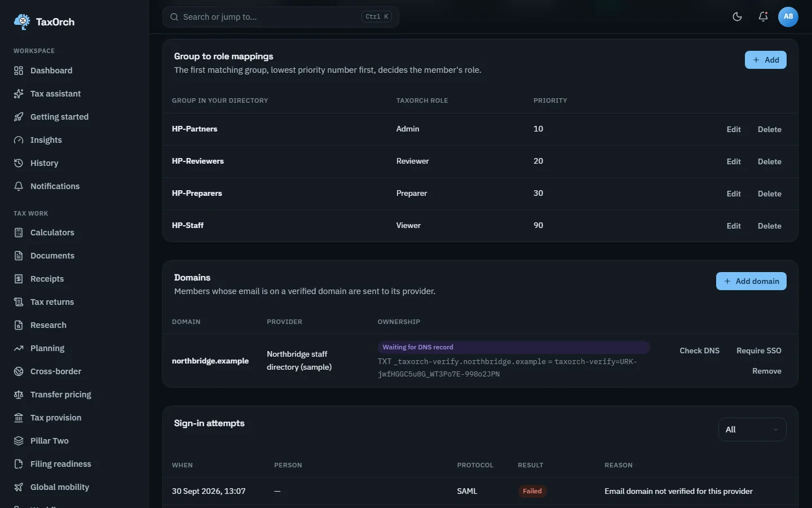This screenshot has height=508, width=812.
Task: Edit the HP-Reviewers mapping
Action: (x=734, y=161)
